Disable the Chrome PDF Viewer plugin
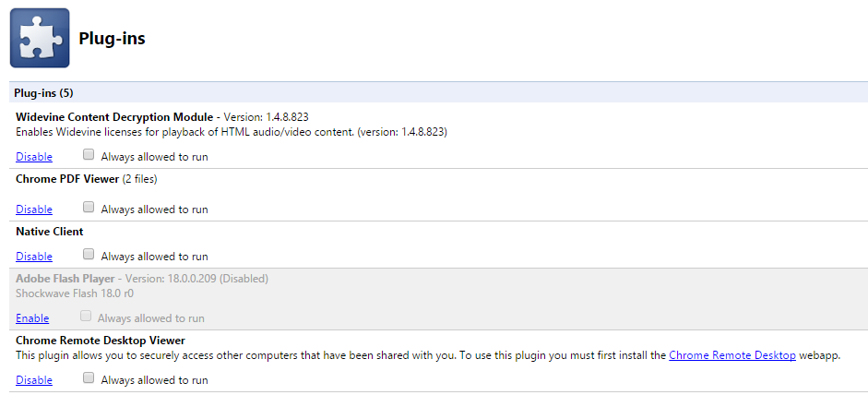This screenshot has width=868, height=407. coord(34,209)
